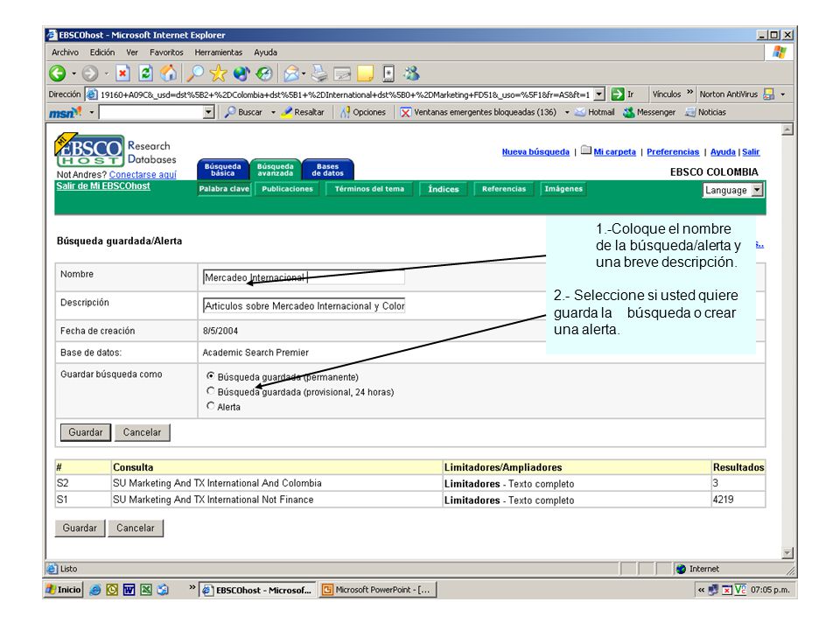
Task: Click Nueva búsqueda link
Action: point(535,151)
